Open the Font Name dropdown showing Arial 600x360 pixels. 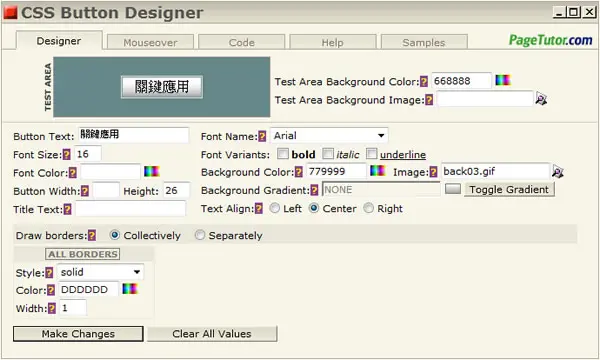(329, 135)
